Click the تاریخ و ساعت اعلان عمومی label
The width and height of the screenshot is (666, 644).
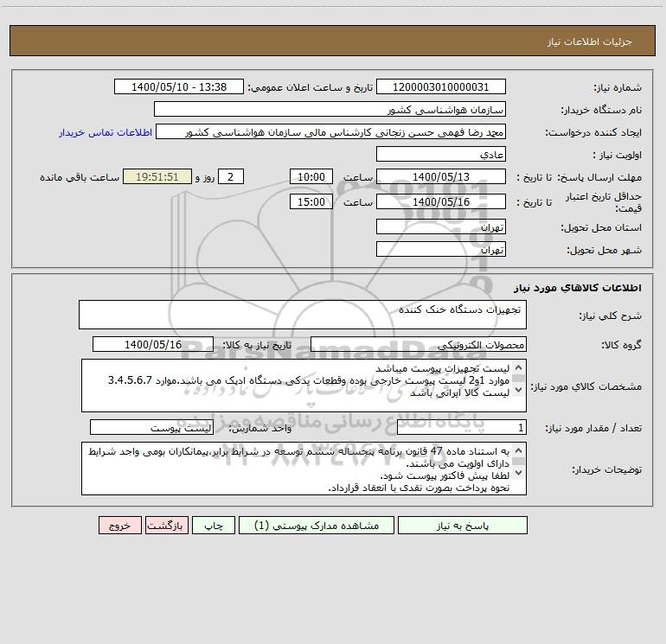point(310,87)
